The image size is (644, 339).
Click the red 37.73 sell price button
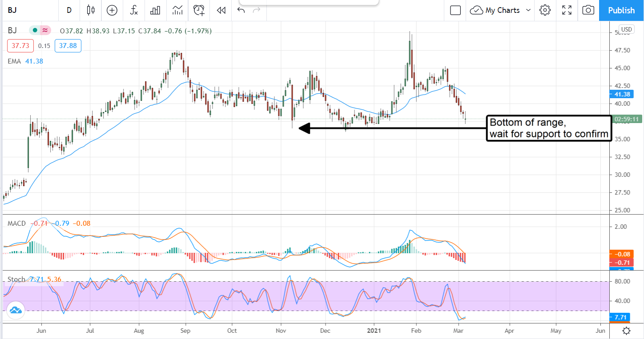[x=20, y=46]
